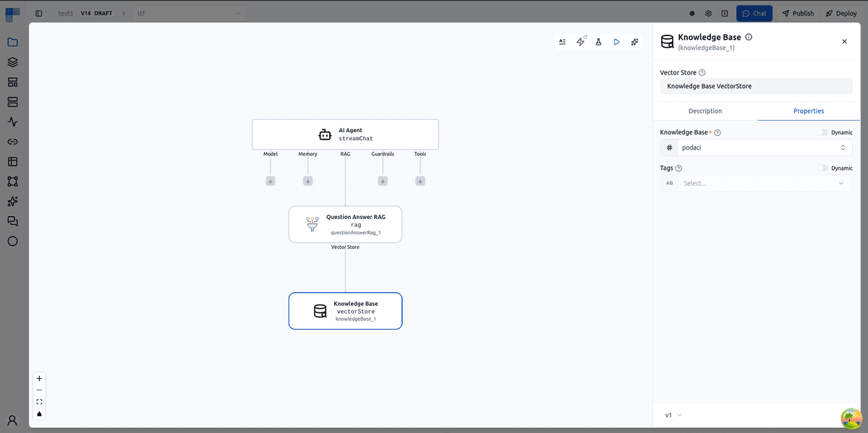Image resolution: width=868 pixels, height=433 pixels.
Task: Toggle Dynamic switch for Tags field
Action: click(x=822, y=168)
